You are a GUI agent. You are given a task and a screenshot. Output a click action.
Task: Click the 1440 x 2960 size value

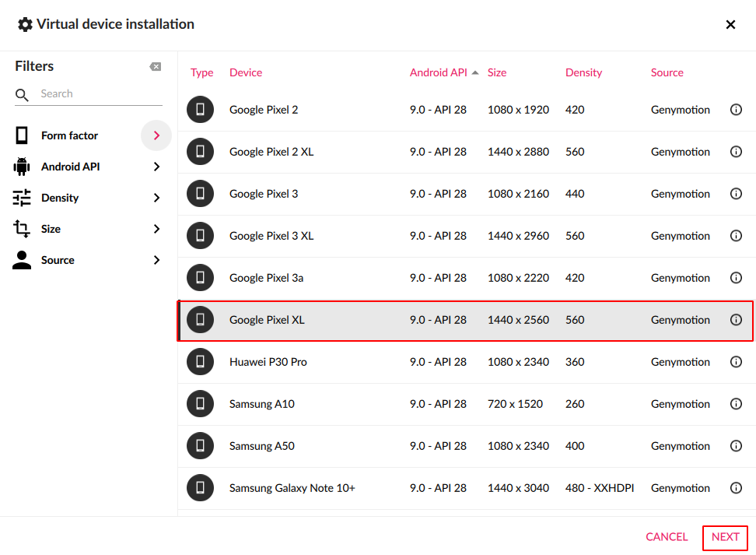point(518,236)
